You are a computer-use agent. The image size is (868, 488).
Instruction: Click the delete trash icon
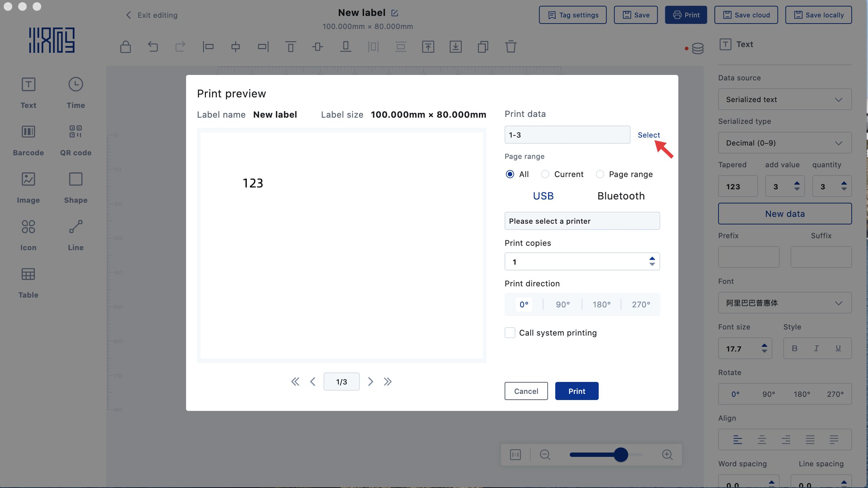(511, 47)
